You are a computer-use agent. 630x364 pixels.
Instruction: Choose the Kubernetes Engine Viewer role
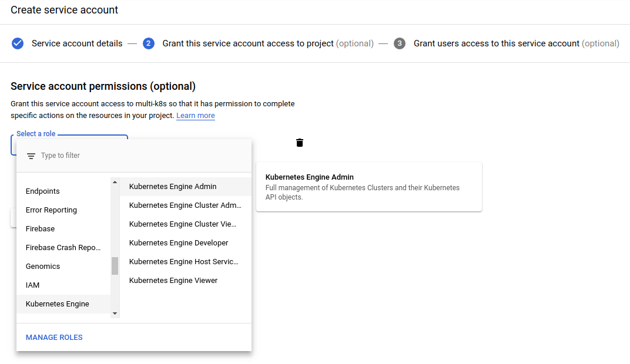[186, 281]
